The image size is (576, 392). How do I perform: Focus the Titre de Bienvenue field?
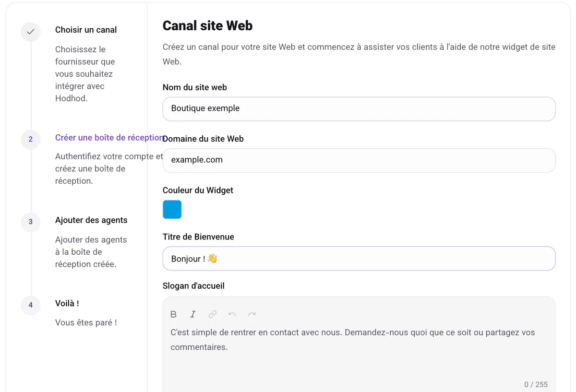359,259
